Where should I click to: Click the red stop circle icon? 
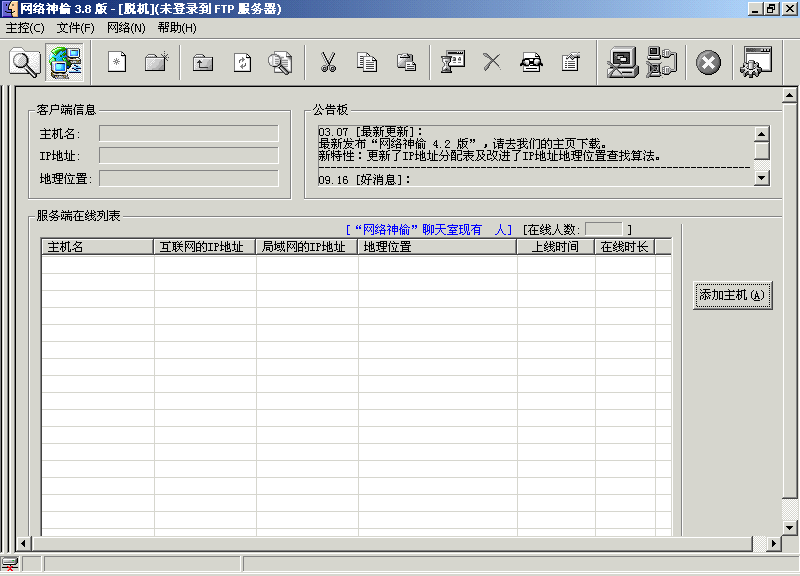click(x=708, y=62)
